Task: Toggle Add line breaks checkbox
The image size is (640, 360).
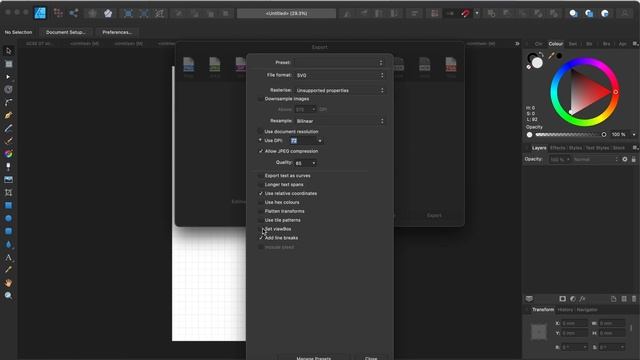Action: (x=260, y=238)
